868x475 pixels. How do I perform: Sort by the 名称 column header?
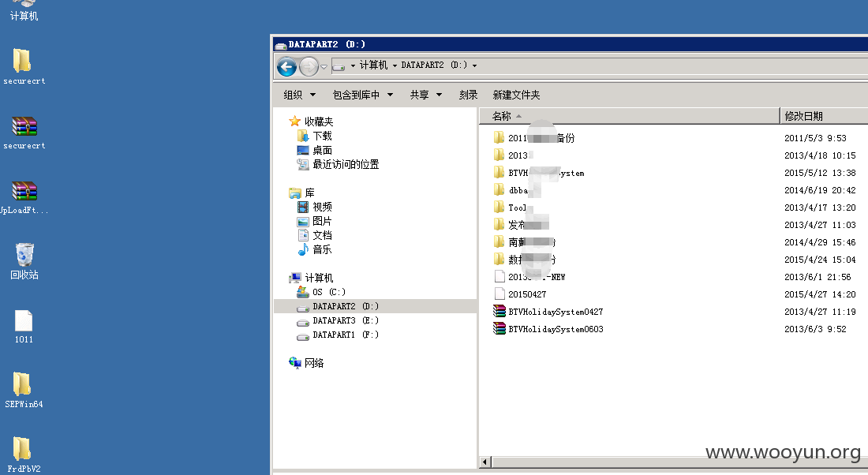coord(630,116)
